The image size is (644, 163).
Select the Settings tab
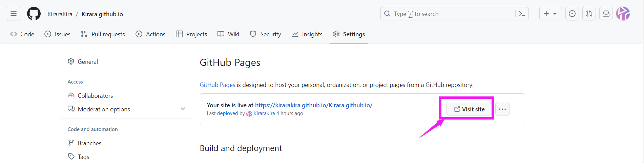coord(349,34)
